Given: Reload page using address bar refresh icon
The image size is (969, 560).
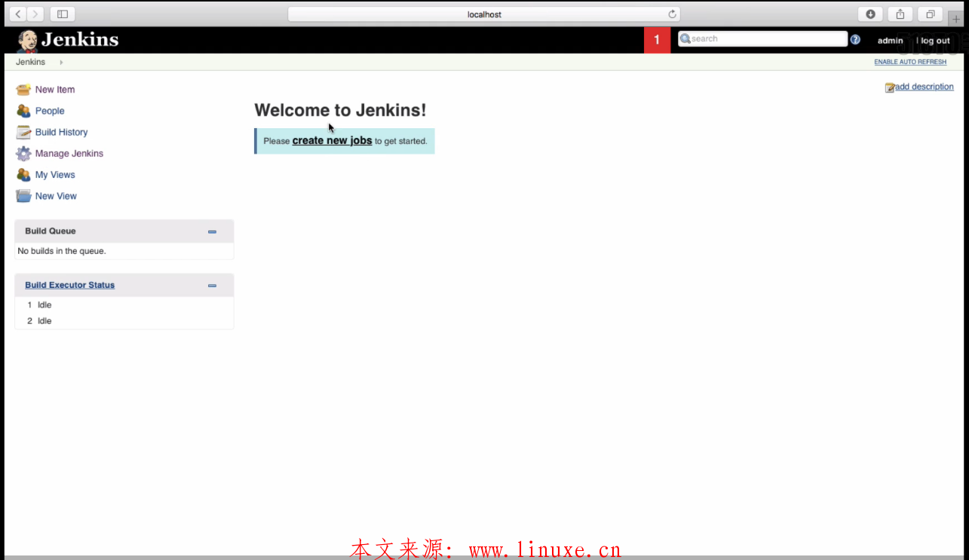Looking at the screenshot, I should point(672,14).
